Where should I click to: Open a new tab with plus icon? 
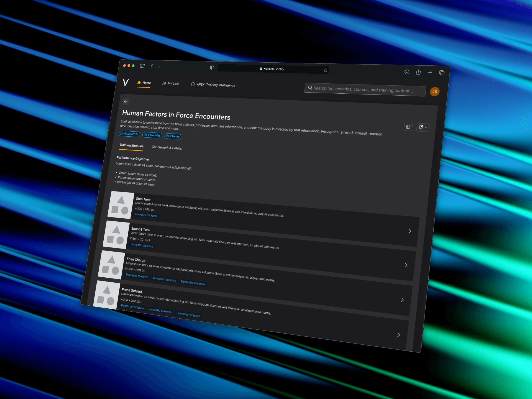[x=430, y=73]
